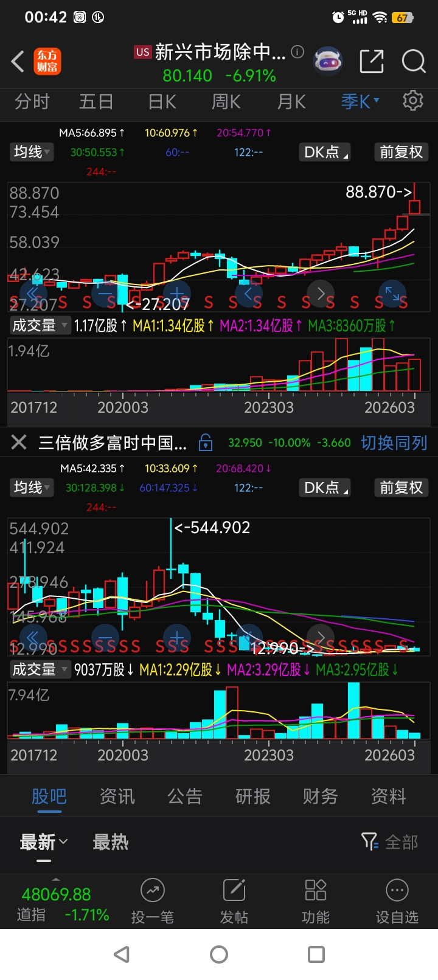Open 成交量 dropdown under top chart
The image size is (438, 980).
(x=40, y=326)
